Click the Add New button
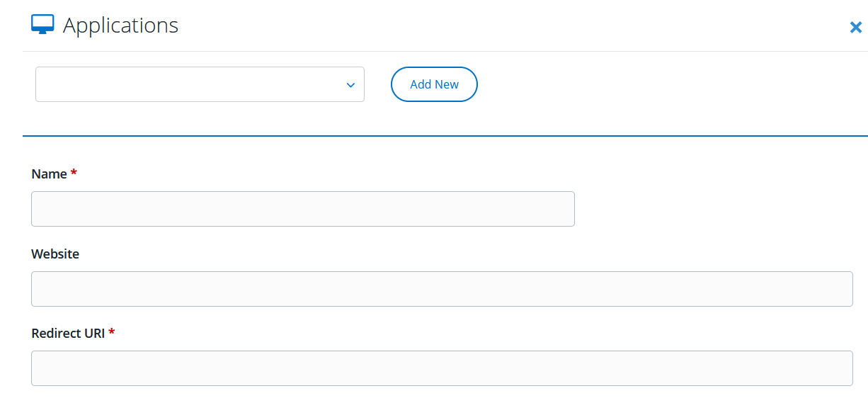The image size is (868, 420). [434, 84]
